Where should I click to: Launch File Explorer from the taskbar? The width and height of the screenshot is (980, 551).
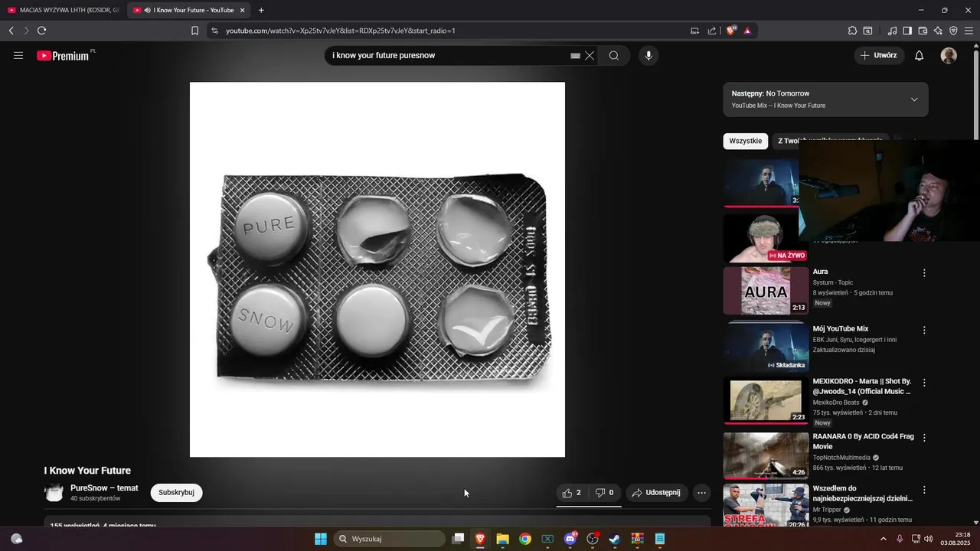[x=502, y=539]
